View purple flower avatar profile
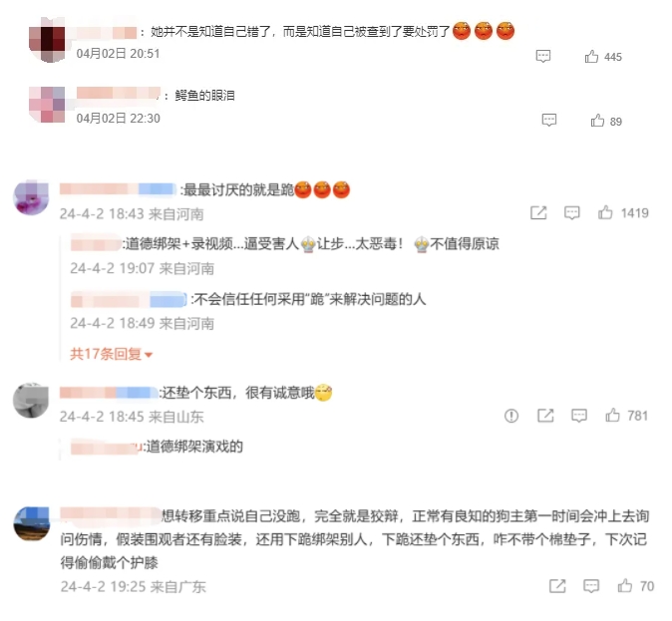The image size is (672, 621). [31, 197]
